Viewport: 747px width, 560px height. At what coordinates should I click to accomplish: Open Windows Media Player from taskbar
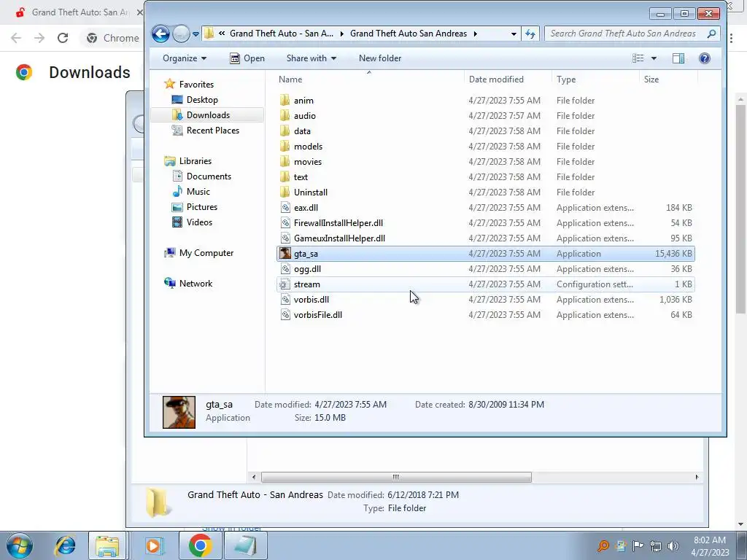(x=153, y=545)
